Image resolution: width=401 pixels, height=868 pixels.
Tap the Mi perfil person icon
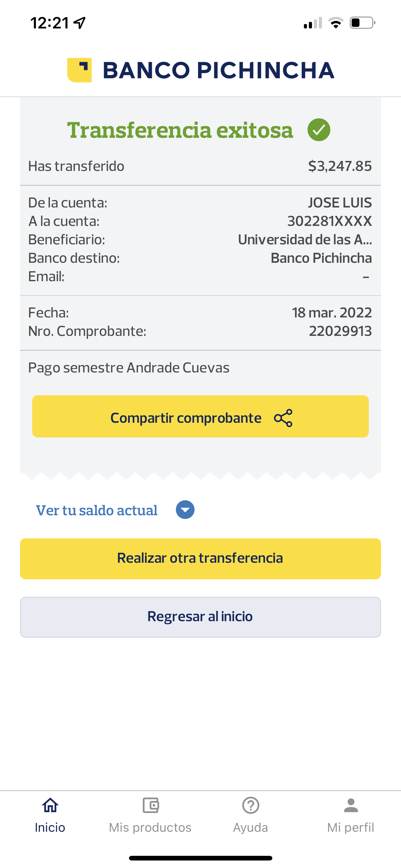pos(350,805)
